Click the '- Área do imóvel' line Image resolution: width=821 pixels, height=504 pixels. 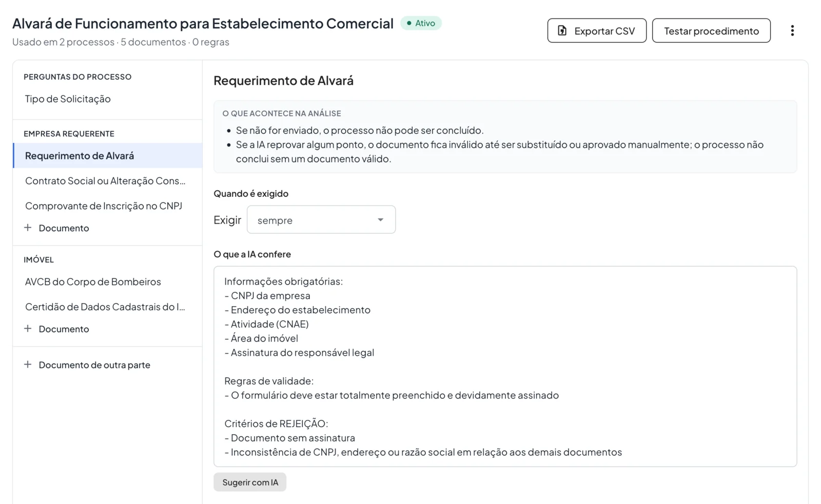[261, 338]
